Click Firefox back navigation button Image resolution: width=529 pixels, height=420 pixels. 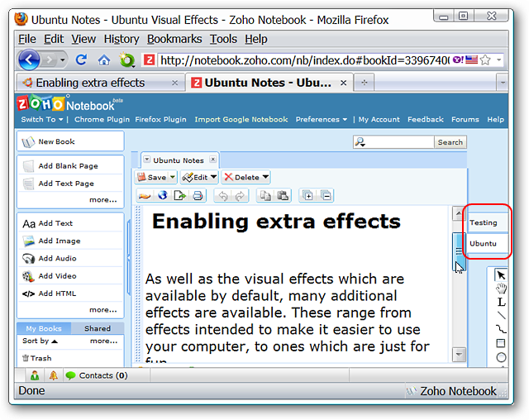coord(30,60)
